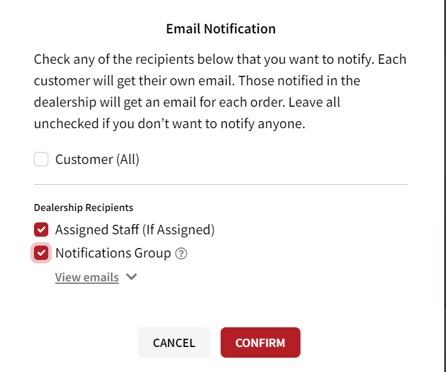Expand the chevron next to View emails

tap(132, 277)
